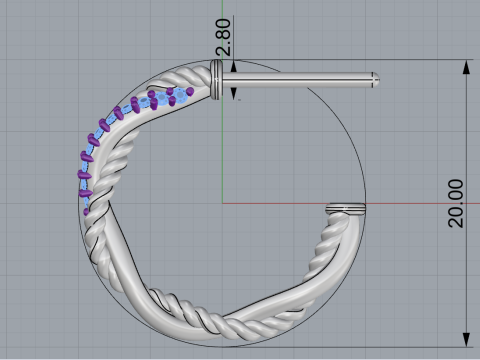Screen dimensions: 480x360
Task: Click the rounded tip of the post
Action: pyautogui.click(x=376, y=80)
